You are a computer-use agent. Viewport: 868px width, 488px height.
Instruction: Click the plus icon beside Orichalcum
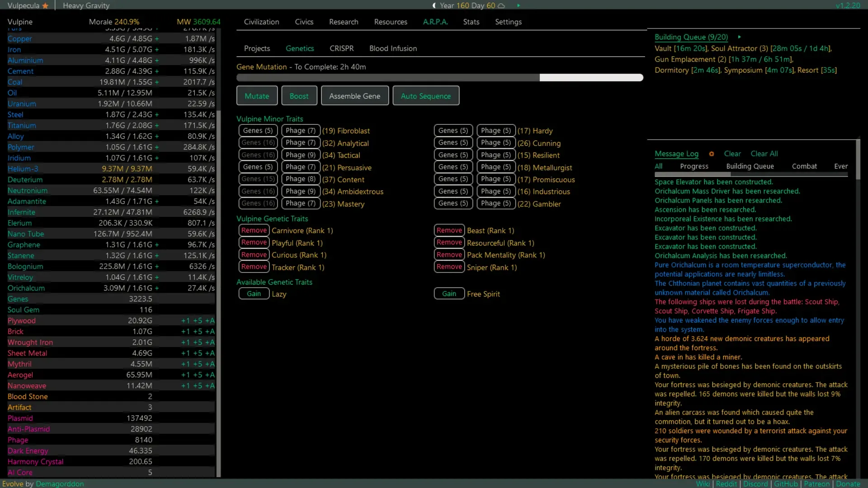157,288
